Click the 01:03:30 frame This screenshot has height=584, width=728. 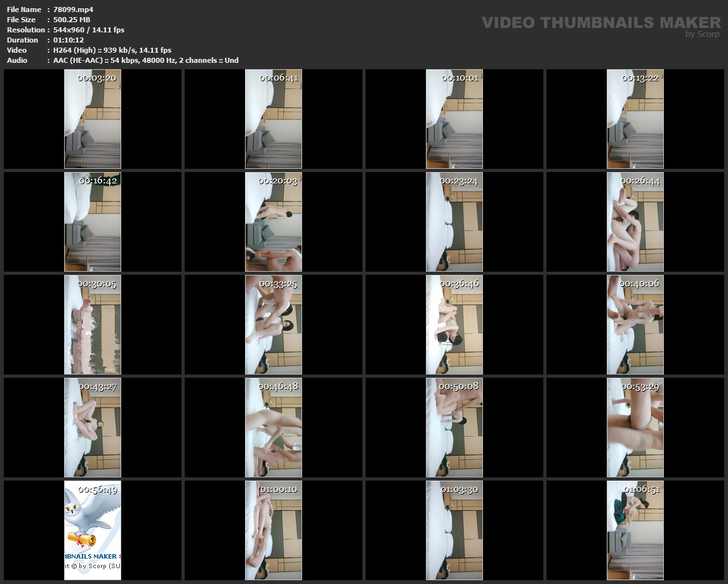tap(454, 531)
